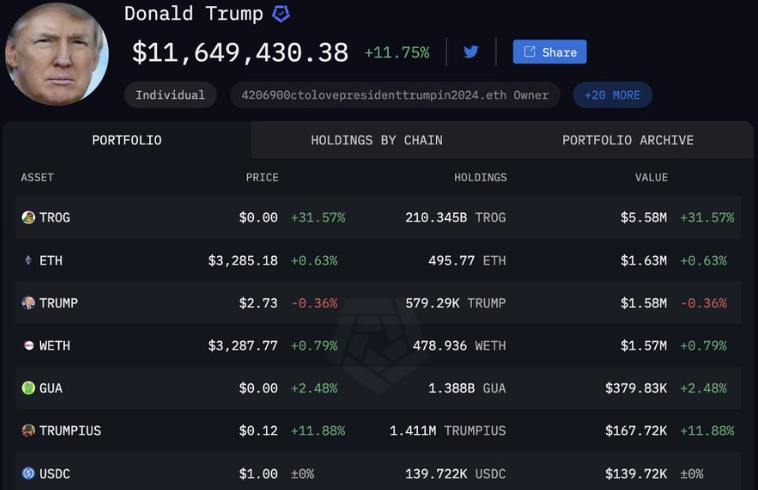Click the green GUA token icon
Screen dimensions: 758x490
29,388
